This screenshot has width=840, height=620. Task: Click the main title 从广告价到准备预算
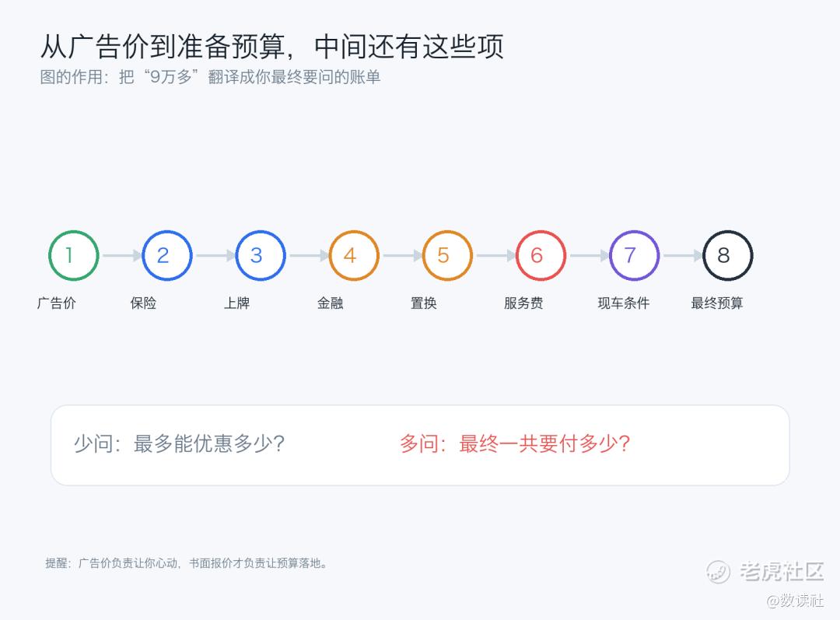[x=163, y=47]
